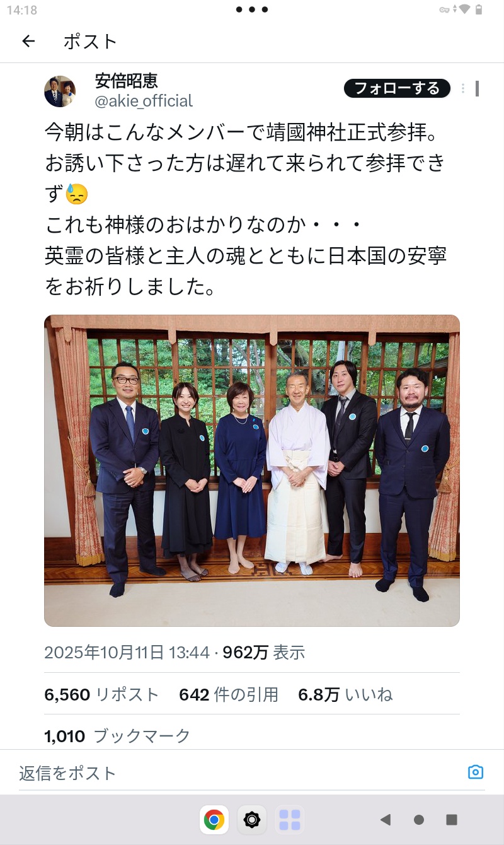Tap the camera icon in reply bar
504x845 pixels.
pos(476,772)
